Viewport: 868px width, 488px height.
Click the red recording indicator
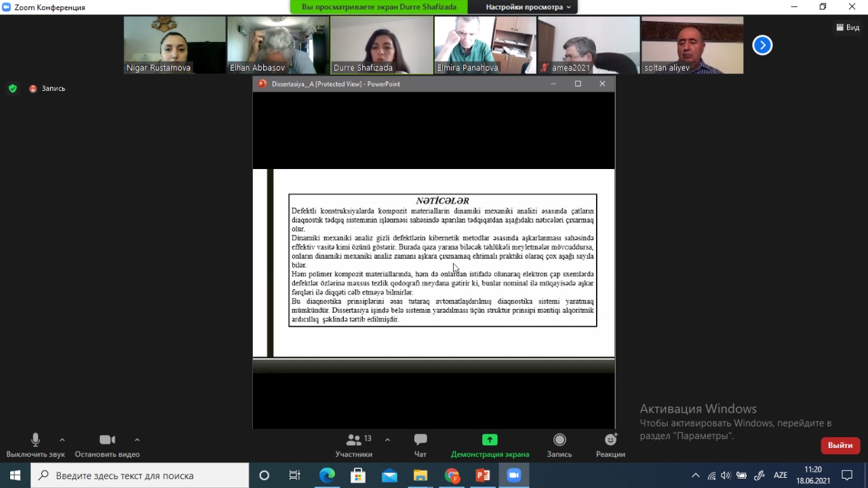click(x=33, y=88)
